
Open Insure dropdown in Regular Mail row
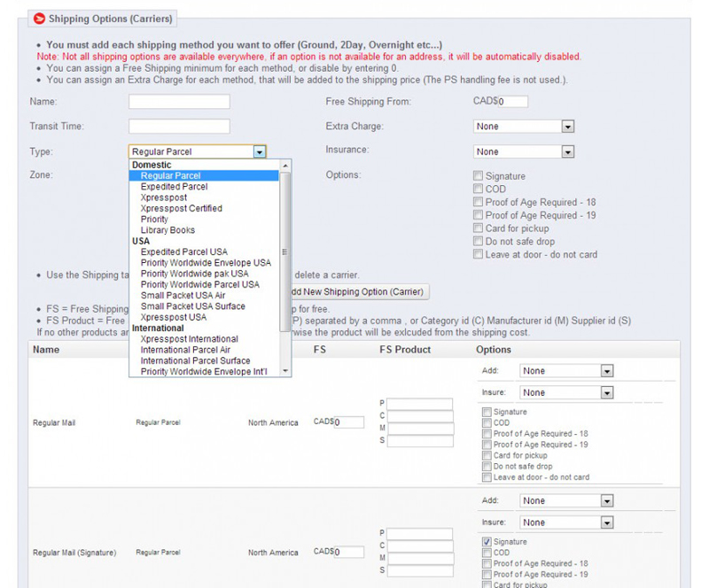click(566, 393)
